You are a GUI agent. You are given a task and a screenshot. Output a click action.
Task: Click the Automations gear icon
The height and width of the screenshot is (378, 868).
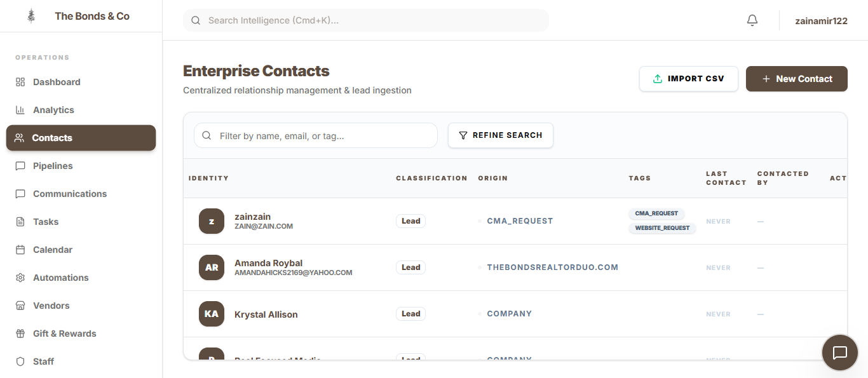(x=20, y=278)
